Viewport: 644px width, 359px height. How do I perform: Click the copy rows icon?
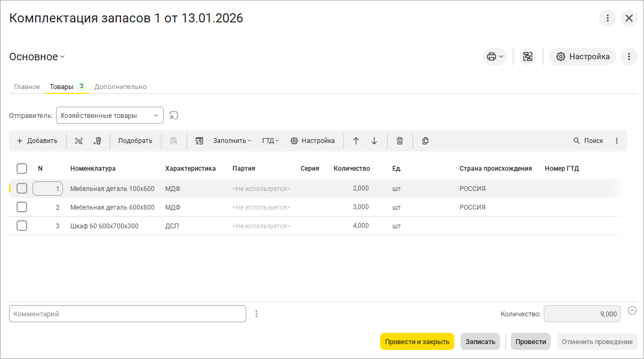pyautogui.click(x=425, y=141)
